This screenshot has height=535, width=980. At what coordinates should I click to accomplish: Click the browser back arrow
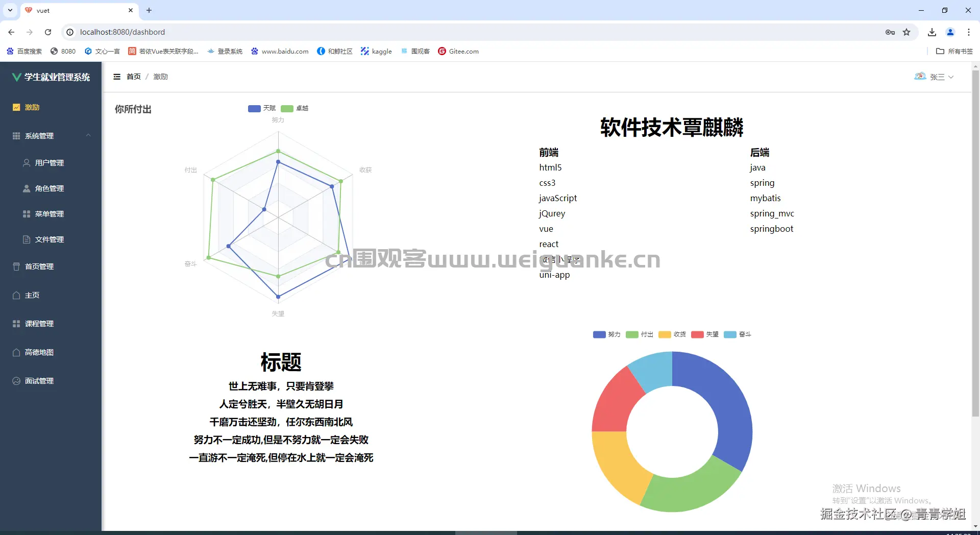[x=11, y=32]
